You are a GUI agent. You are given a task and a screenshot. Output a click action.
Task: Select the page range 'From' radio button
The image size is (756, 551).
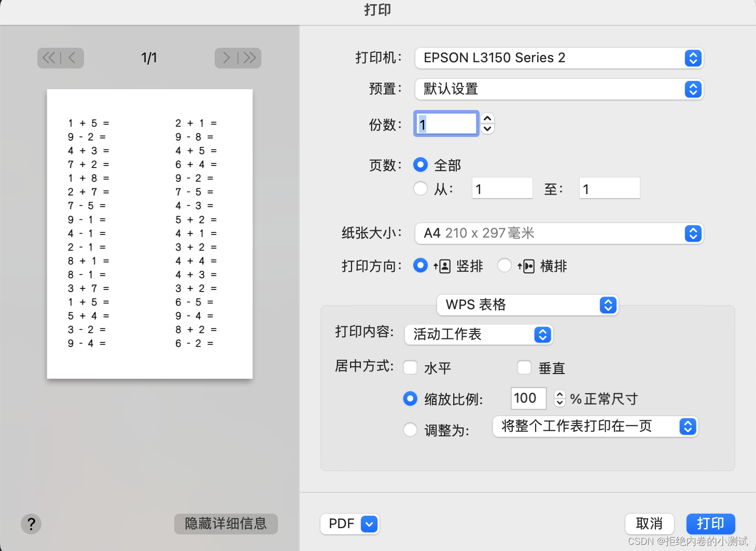point(421,188)
